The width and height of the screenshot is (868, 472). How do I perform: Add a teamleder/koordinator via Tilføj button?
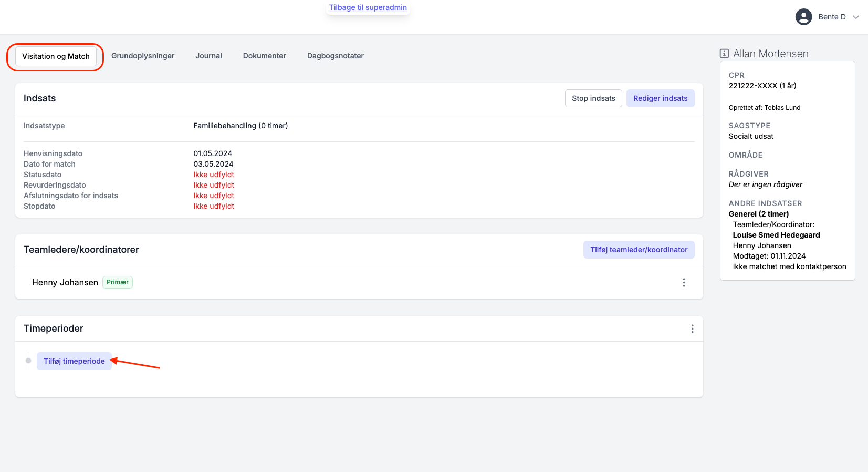[639, 250]
